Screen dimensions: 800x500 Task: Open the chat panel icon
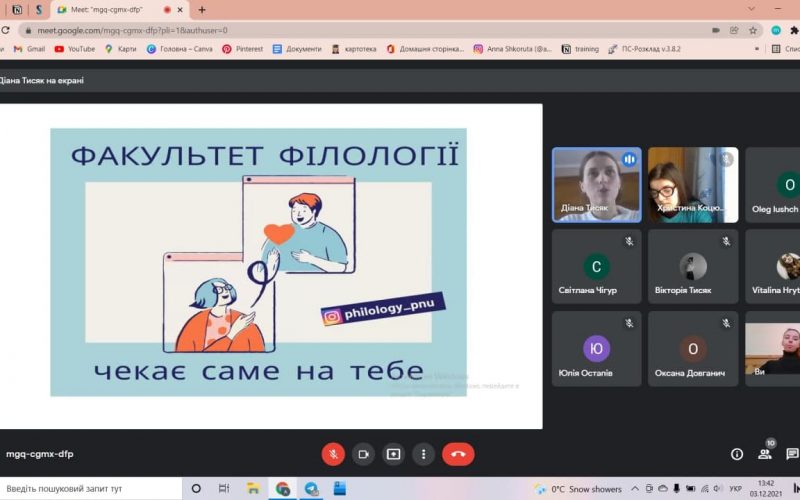[792, 454]
